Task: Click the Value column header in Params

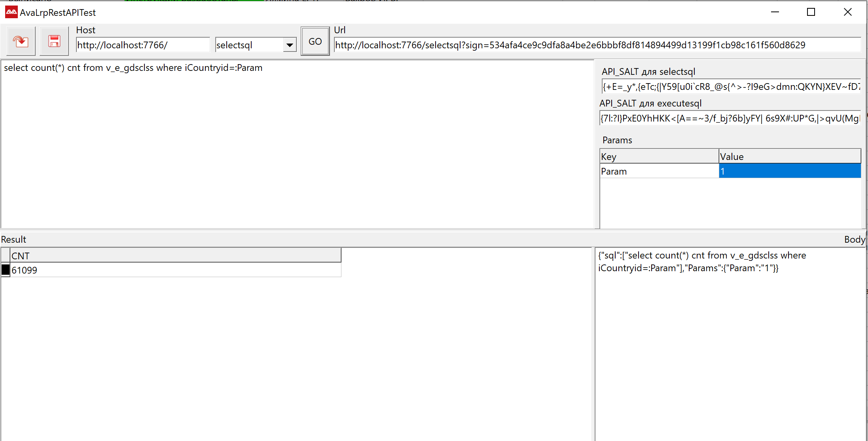Action: pyautogui.click(x=789, y=156)
